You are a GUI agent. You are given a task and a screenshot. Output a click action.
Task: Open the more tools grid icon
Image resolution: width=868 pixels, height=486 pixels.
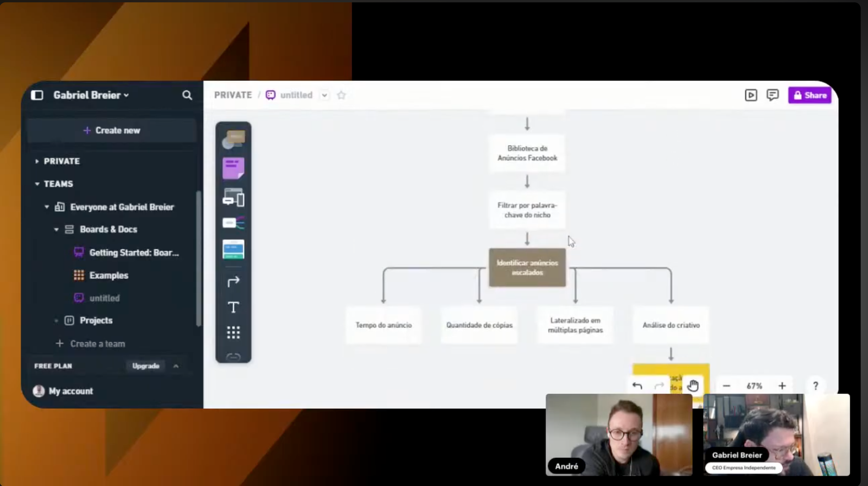tap(233, 332)
